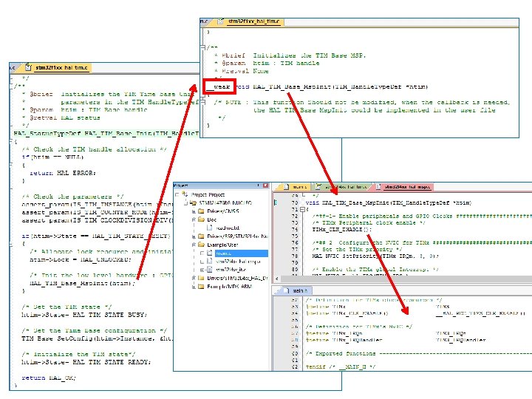
Task: Click the Example/MDK-ARM folder icon
Action: point(201,287)
